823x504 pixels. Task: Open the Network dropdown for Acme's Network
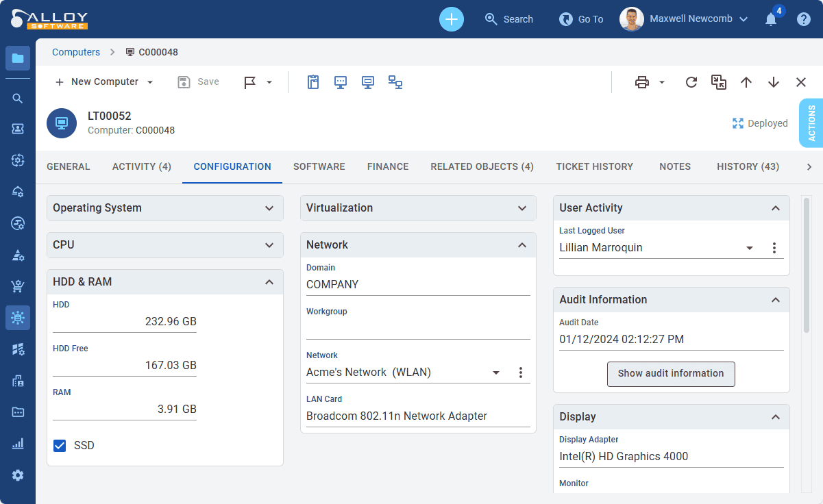pos(496,373)
